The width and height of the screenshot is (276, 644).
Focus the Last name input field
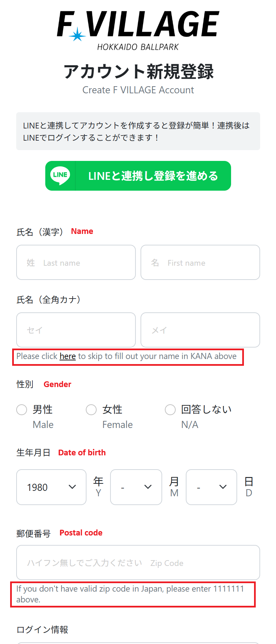(76, 262)
